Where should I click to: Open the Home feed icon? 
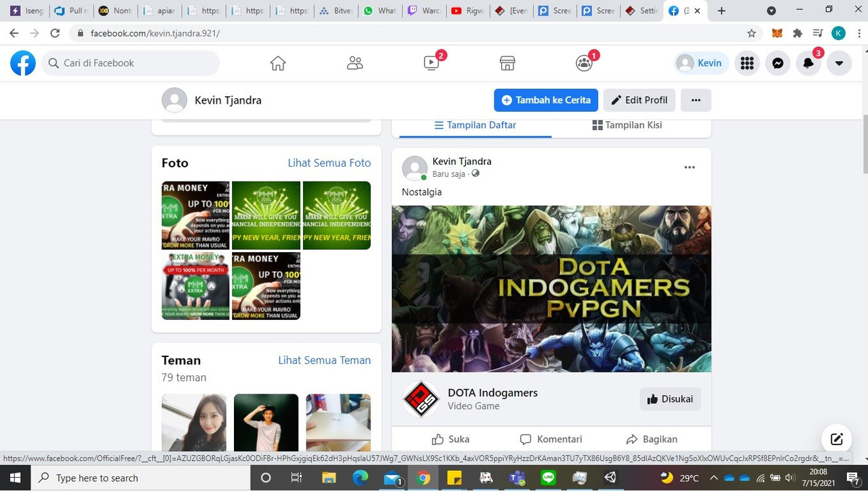[x=278, y=63]
